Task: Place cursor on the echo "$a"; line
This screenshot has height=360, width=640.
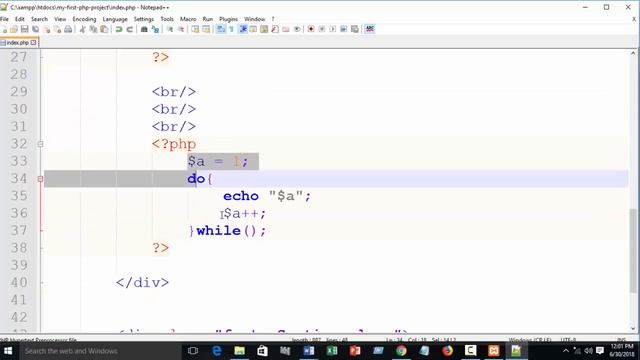Action: (x=267, y=196)
